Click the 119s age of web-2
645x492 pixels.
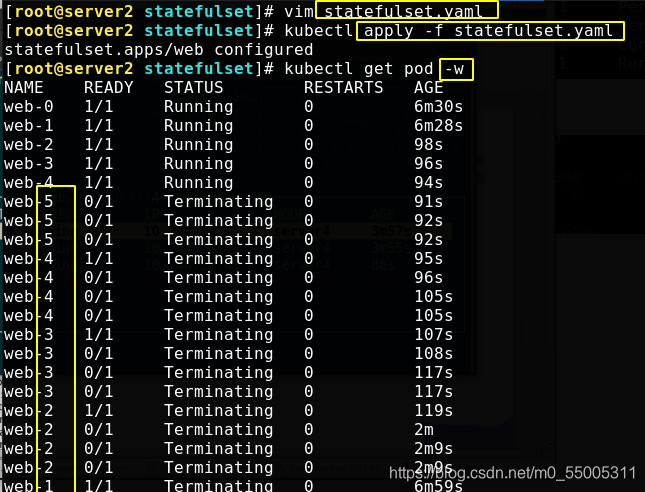[434, 411]
